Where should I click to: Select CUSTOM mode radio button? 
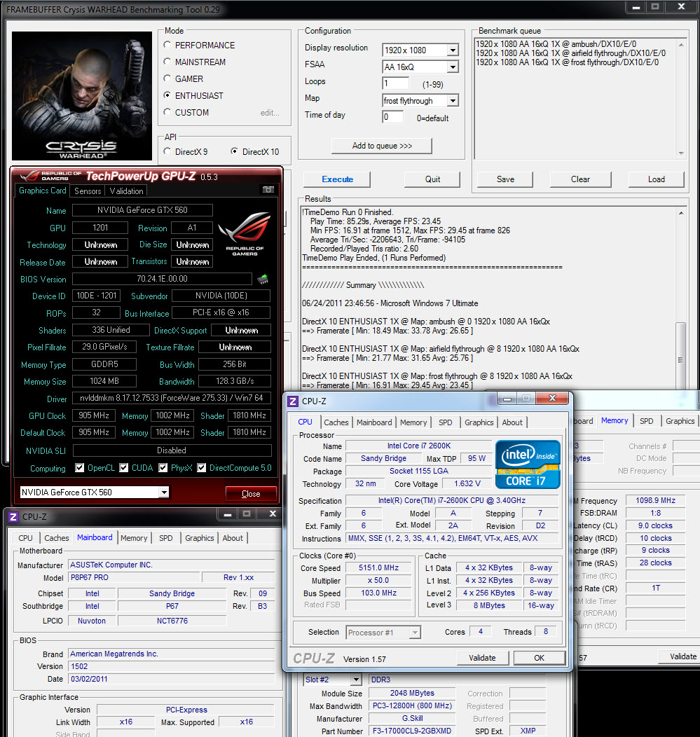[x=167, y=112]
